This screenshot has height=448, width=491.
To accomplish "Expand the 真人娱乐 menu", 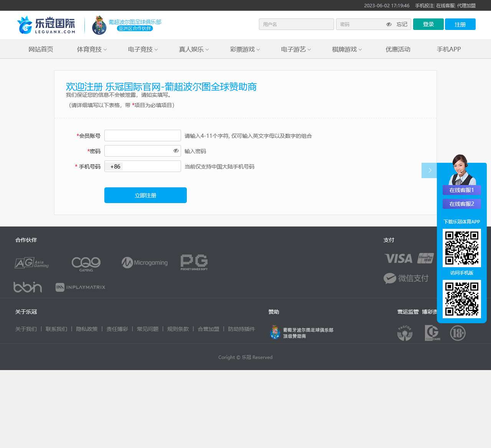I will pos(194,49).
